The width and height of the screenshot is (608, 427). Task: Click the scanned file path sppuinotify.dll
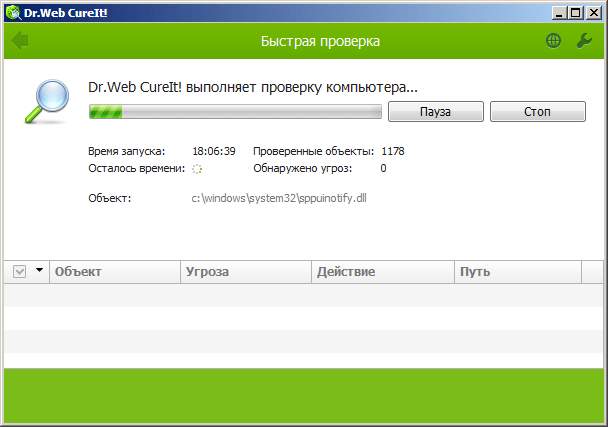pyautogui.click(x=279, y=198)
